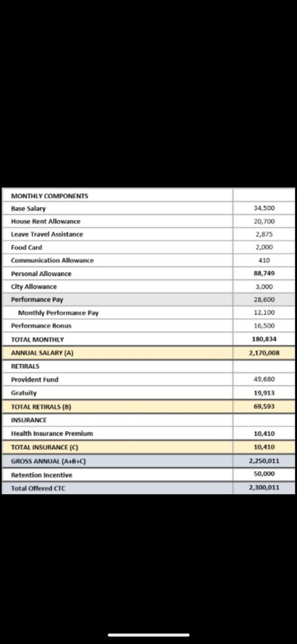Click the Base Salary label
Image resolution: width=297 pixels, height=644 pixels.
point(28,208)
